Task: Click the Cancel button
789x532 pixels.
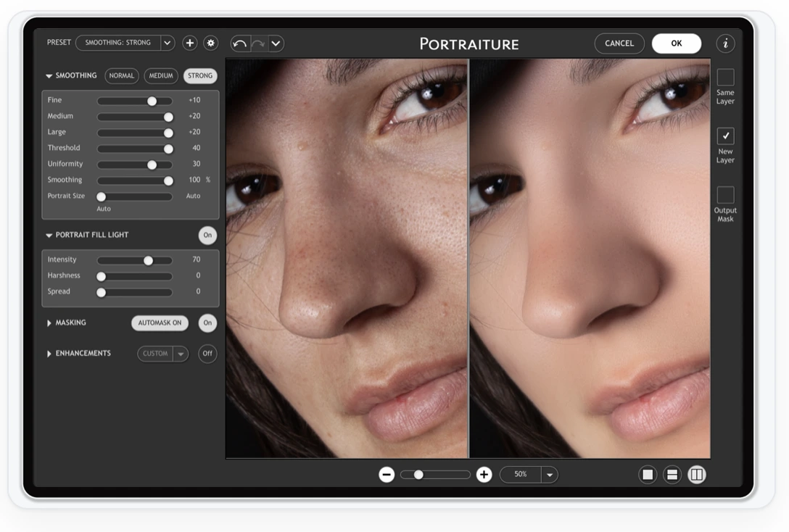Action: coord(619,43)
